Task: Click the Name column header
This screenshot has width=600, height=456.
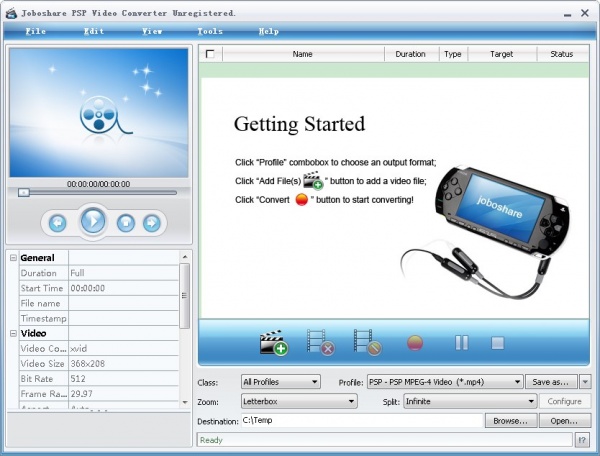Action: tap(303, 54)
